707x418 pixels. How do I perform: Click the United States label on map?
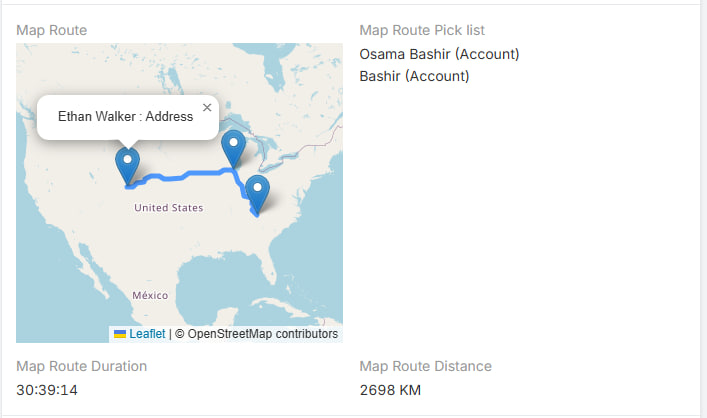(168, 208)
